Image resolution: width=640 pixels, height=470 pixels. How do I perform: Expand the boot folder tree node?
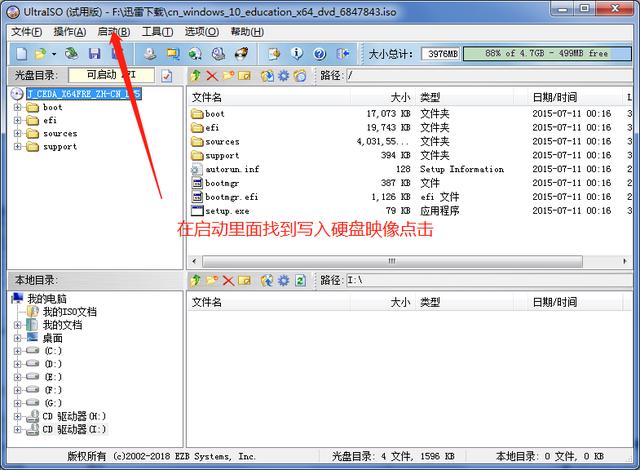pos(17,107)
